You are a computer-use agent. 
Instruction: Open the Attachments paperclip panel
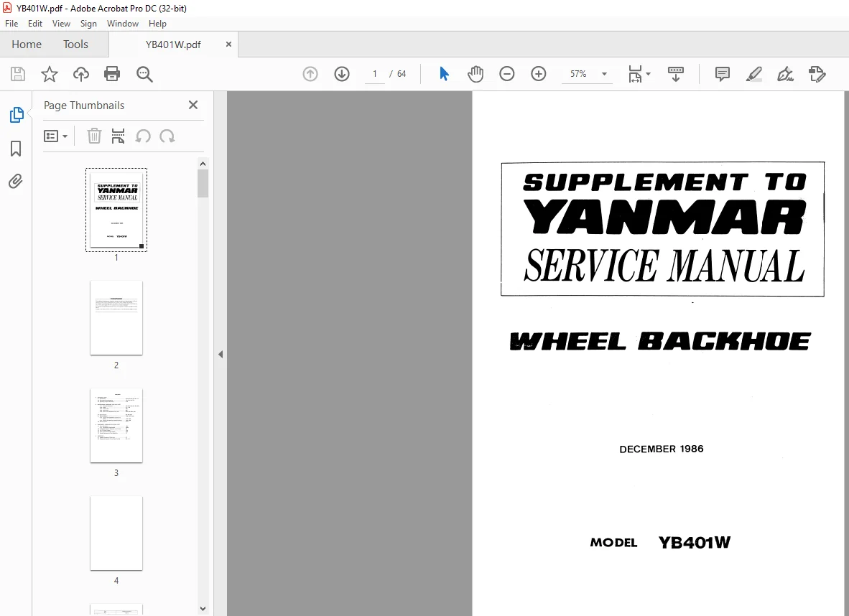point(16,181)
